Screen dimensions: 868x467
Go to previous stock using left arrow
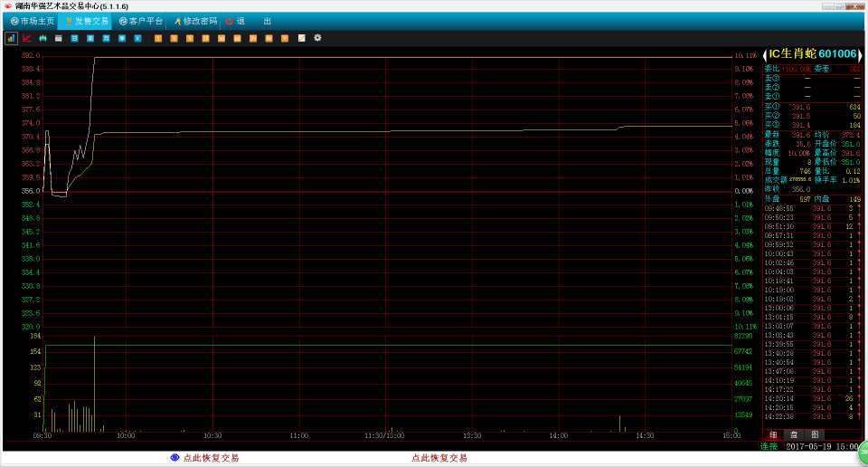click(765, 54)
